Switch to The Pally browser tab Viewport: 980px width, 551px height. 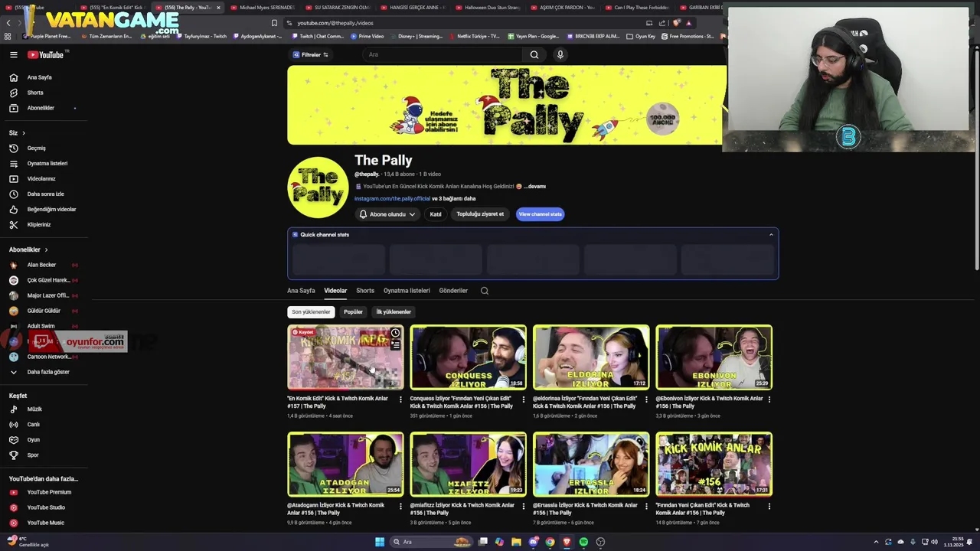188,8
